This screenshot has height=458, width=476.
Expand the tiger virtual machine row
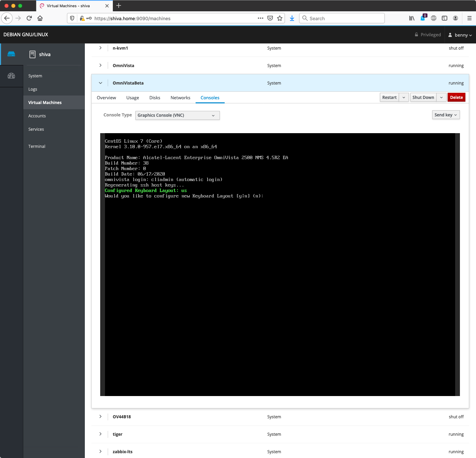pyautogui.click(x=101, y=434)
